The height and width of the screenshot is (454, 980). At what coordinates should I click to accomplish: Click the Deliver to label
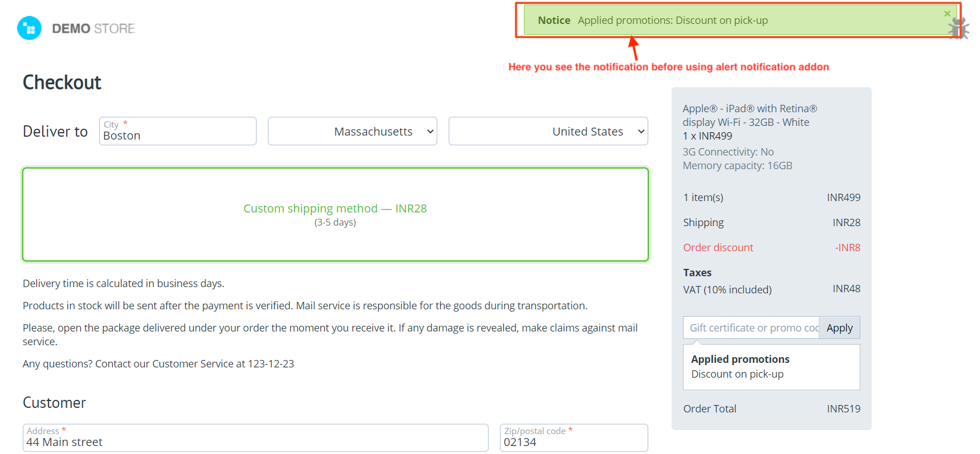coord(55,132)
